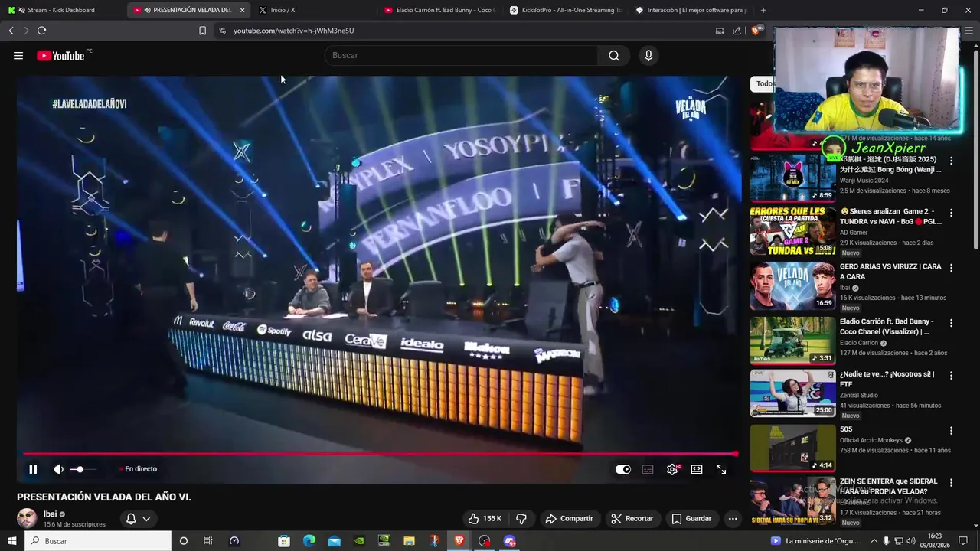Open 505 Arctic Monkeys video
980x551 pixels.
(x=793, y=448)
